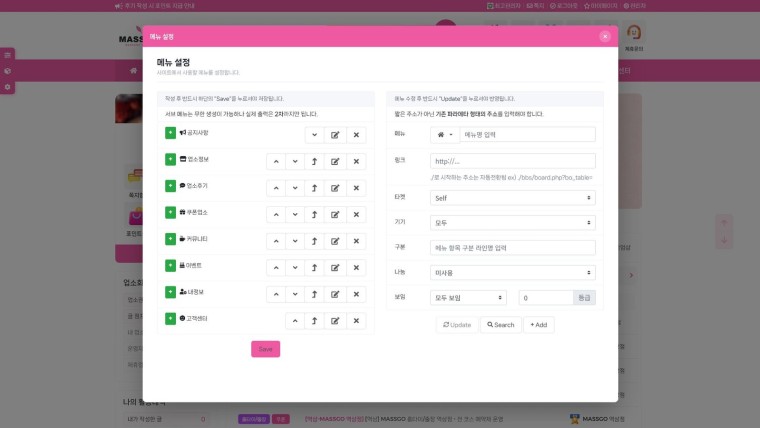Screen dimensions: 760x428
Task: Delete the 내정보 menu item
Action: coord(356,294)
